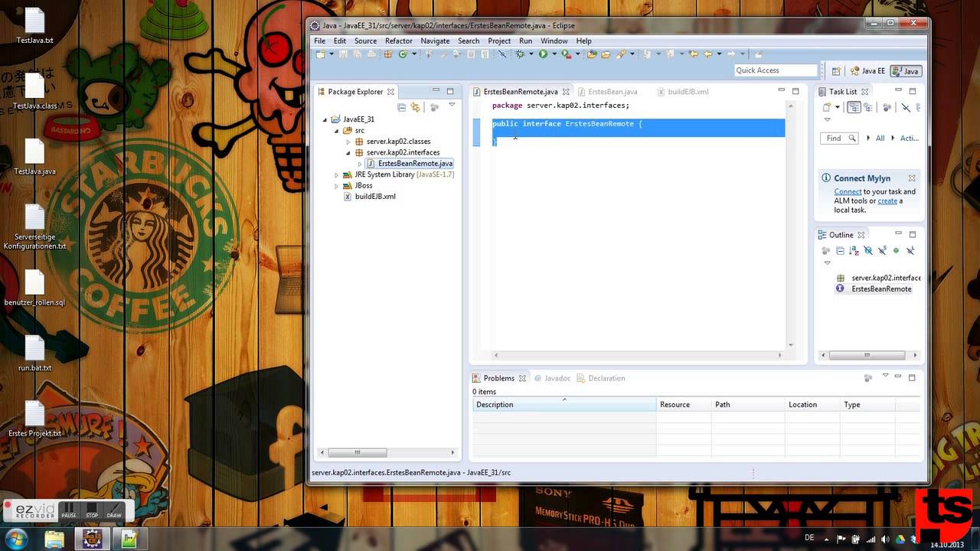Image resolution: width=980 pixels, height=551 pixels.
Task: Run the program with green Run icon
Action: point(543,54)
